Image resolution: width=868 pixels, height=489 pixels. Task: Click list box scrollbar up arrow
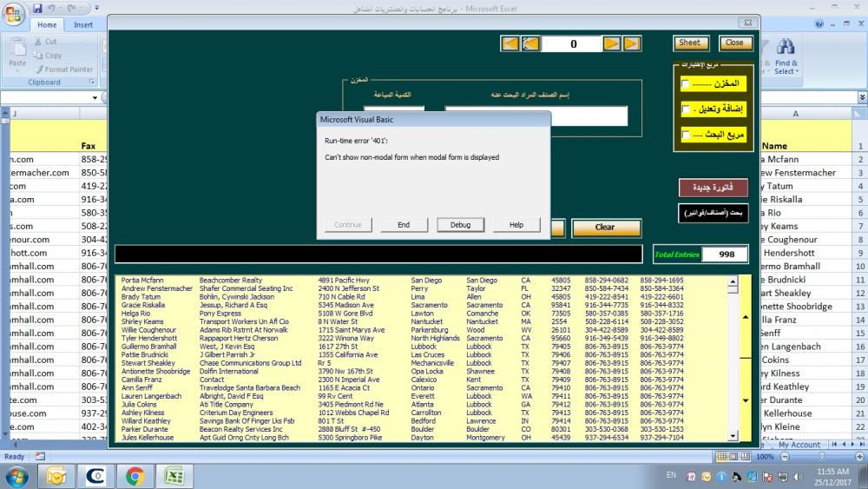[x=733, y=282]
